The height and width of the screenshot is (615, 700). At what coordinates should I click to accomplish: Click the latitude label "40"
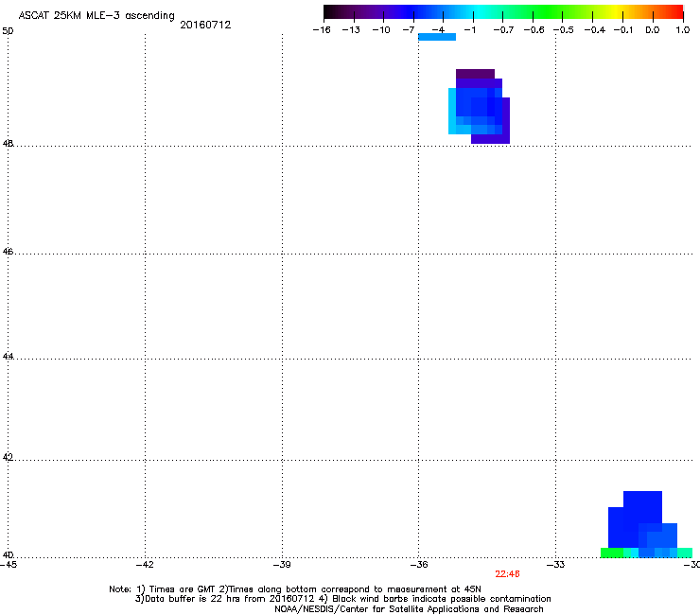pyautogui.click(x=8, y=555)
